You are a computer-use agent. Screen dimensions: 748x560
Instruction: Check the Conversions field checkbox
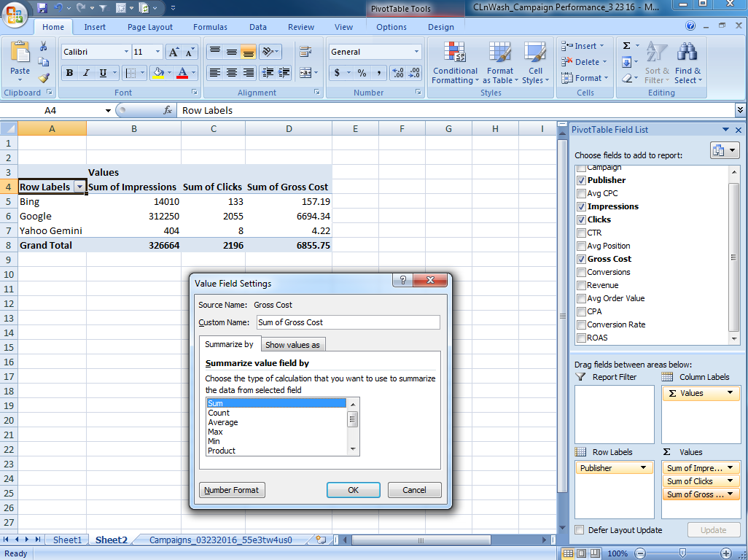click(581, 273)
